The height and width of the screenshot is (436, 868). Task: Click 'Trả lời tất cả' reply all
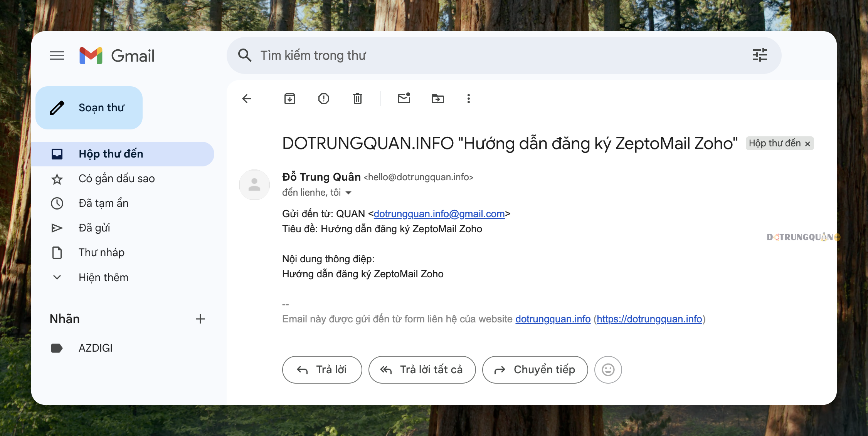click(422, 370)
